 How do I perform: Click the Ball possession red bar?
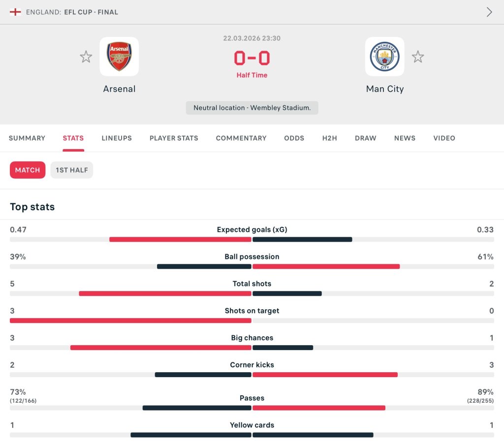pos(326,266)
